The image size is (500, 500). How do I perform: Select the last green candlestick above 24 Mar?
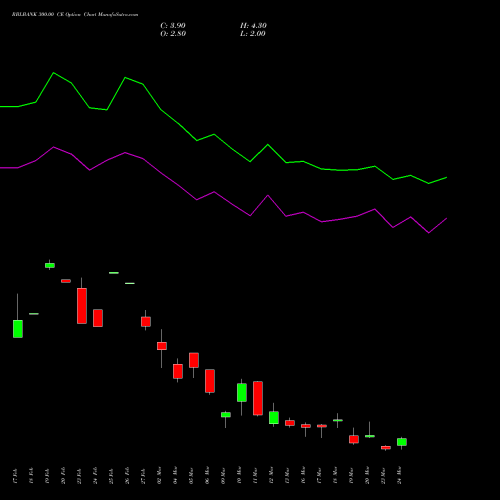click(x=402, y=442)
